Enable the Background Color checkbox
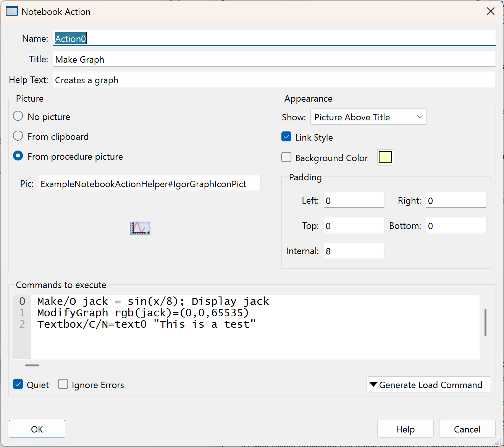 [286, 157]
